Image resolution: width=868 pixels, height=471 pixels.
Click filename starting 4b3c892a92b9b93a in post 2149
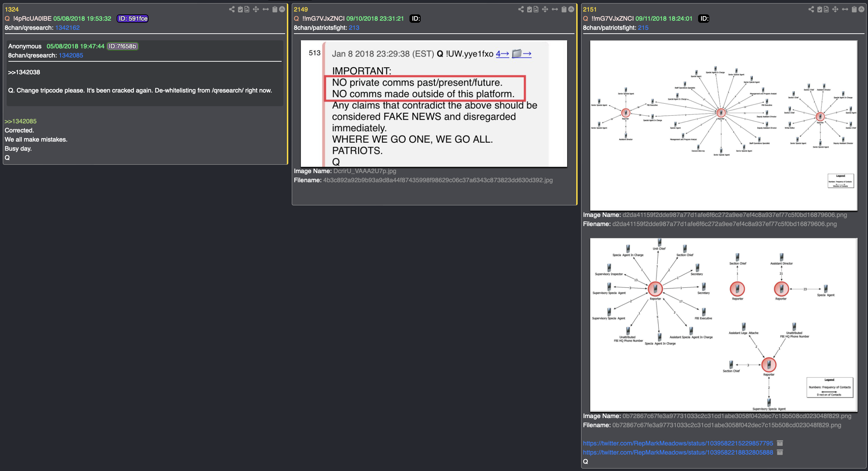pos(438,180)
